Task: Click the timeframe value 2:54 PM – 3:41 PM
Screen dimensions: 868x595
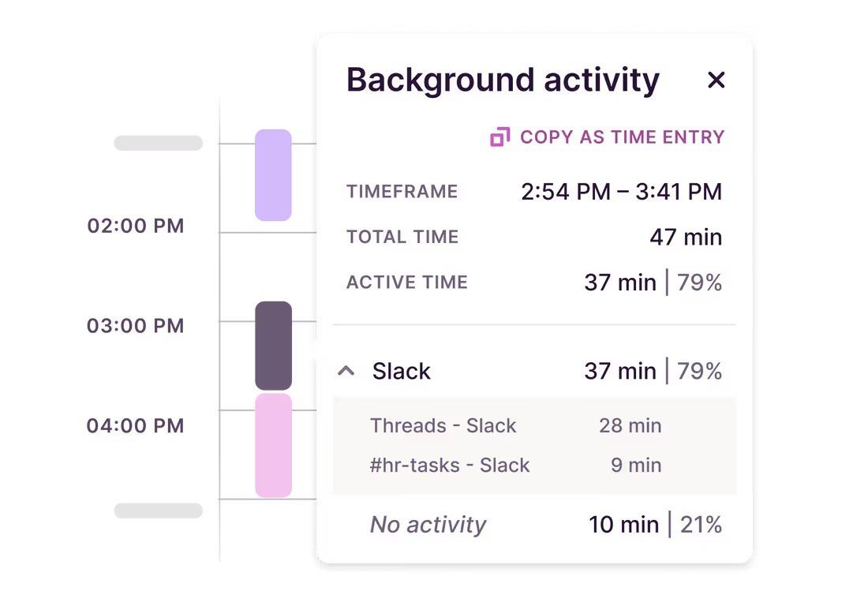Action: (x=623, y=191)
